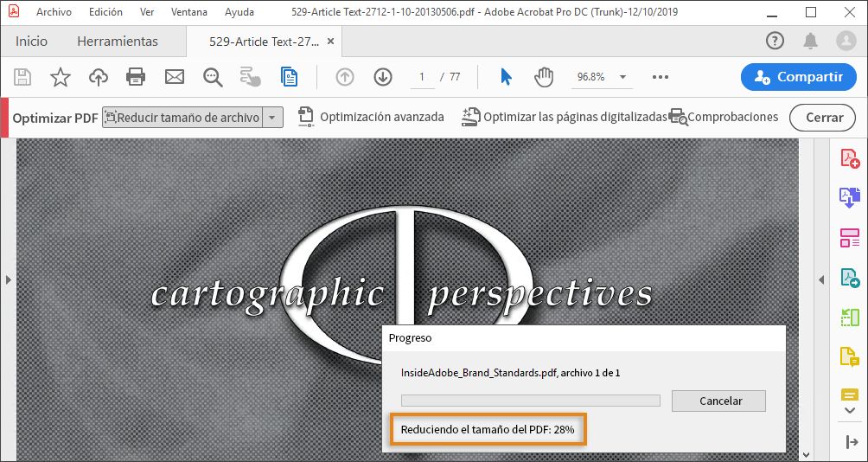Viewport: 868px width, 462px height.
Task: Click Optimizar las páginas digitalizadas
Action: click(x=565, y=117)
